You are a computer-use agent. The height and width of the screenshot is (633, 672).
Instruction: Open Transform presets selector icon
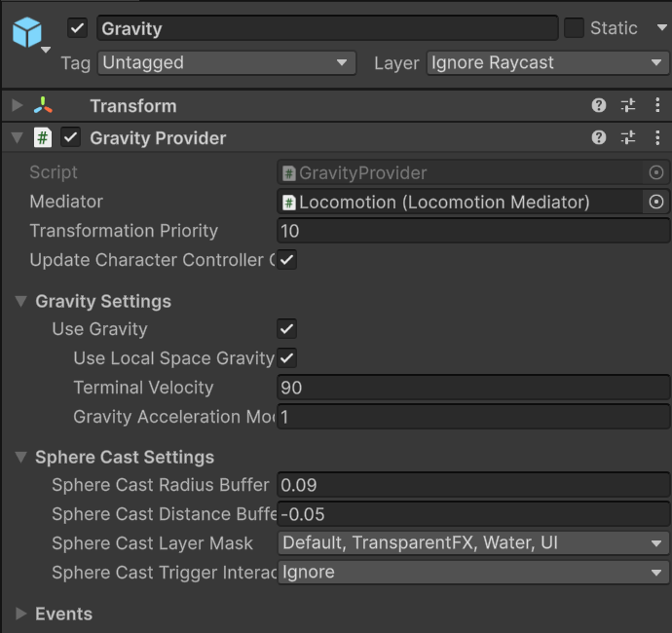628,105
